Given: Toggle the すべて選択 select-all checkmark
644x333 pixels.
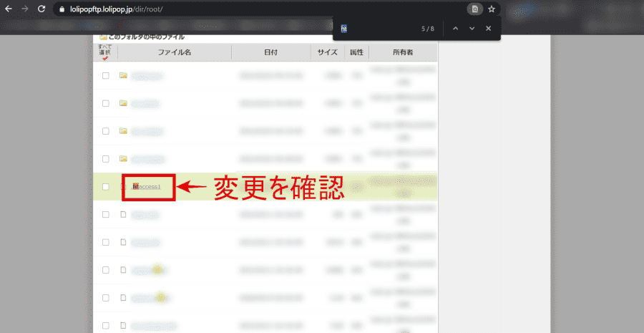Looking at the screenshot, I should pyautogui.click(x=105, y=58).
